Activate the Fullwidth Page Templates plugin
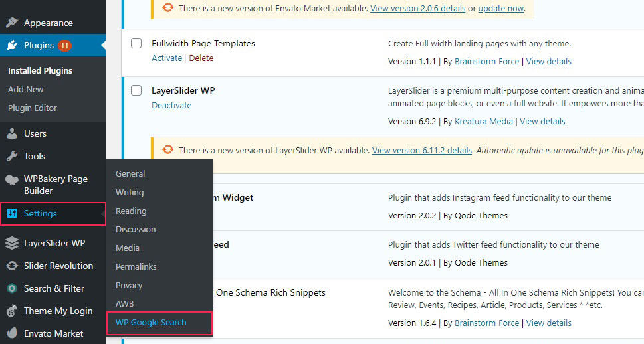The height and width of the screenshot is (344, 644). 167,58
